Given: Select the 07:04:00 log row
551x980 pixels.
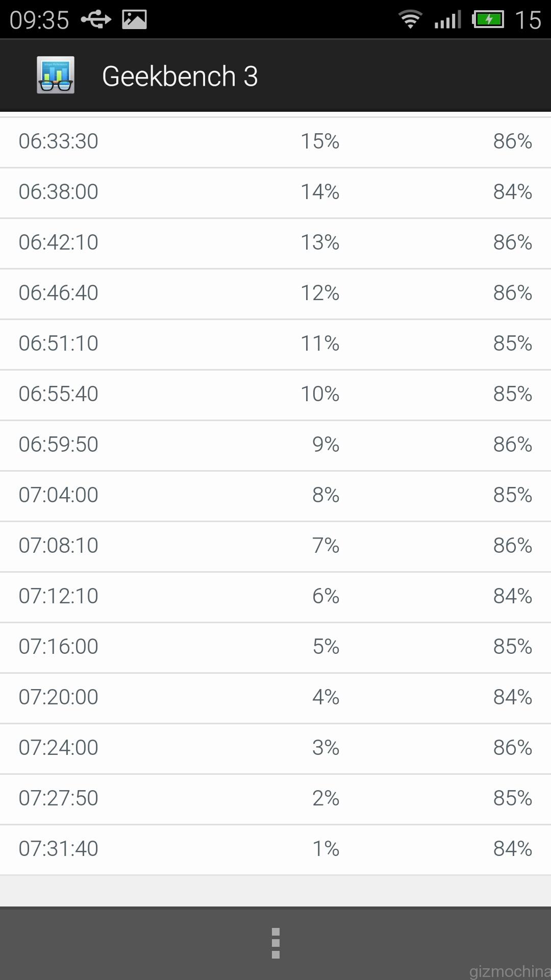Looking at the screenshot, I should 275,496.
